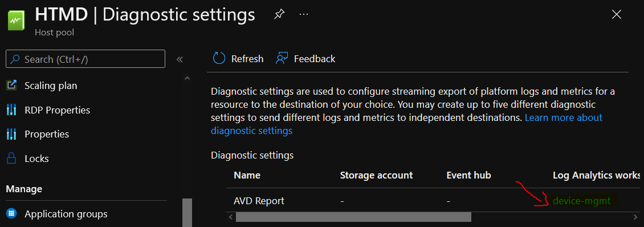Click the HTMD host pool resource icon

point(17,21)
